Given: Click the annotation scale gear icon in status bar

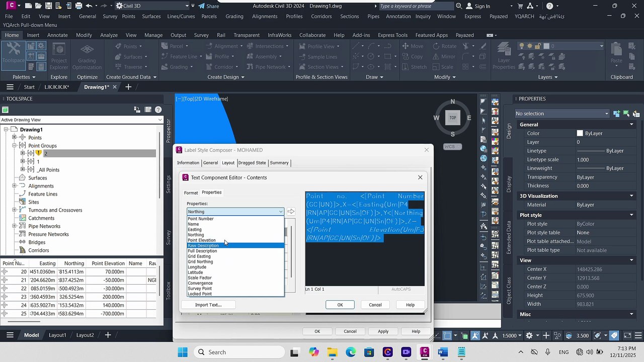Looking at the screenshot, I should coord(529,335).
